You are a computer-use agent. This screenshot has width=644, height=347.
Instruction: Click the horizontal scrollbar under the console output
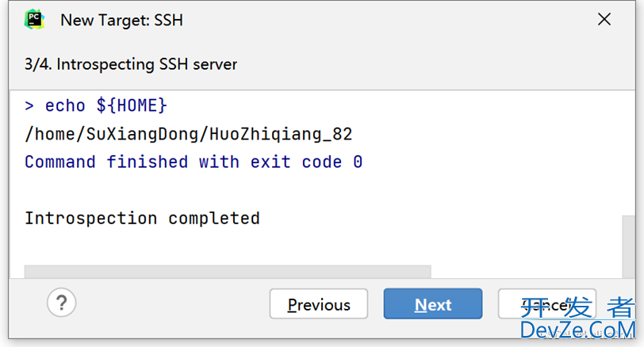228,272
